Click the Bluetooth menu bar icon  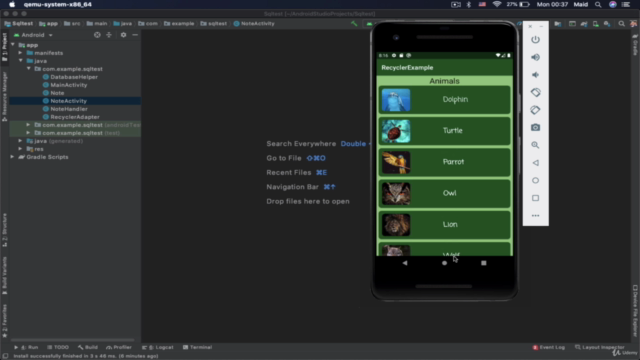(469, 4)
